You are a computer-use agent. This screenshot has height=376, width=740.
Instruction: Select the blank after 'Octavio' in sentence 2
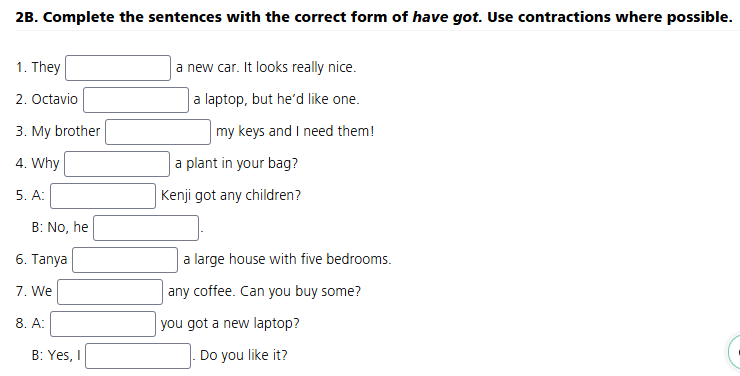(136, 100)
